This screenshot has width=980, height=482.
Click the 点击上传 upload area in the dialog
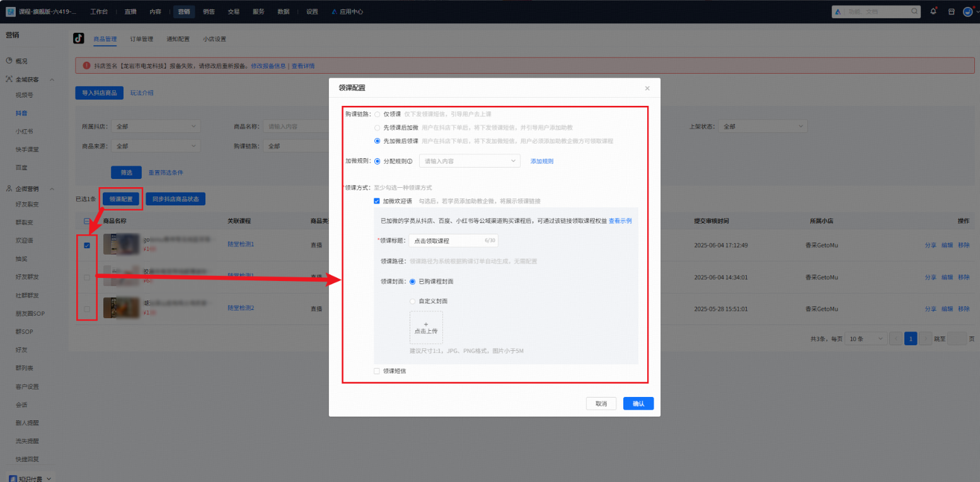pyautogui.click(x=426, y=326)
